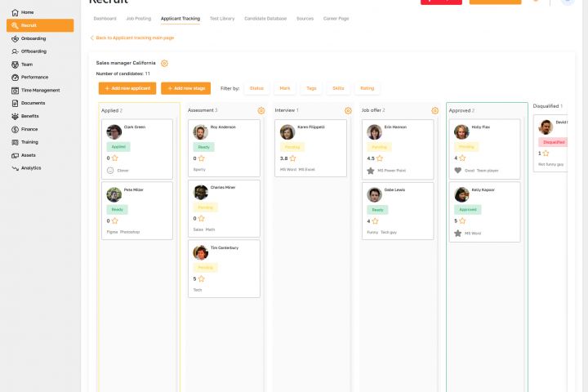Go back to Applicant tracking main page
The height and width of the screenshot is (392, 588).
(132, 38)
